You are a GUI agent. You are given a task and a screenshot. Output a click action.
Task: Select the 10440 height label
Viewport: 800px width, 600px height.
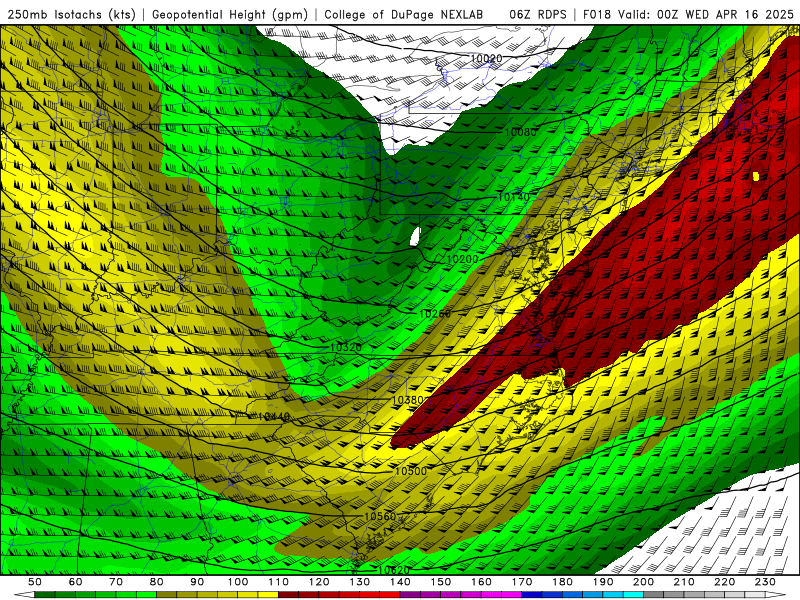pyautogui.click(x=274, y=417)
